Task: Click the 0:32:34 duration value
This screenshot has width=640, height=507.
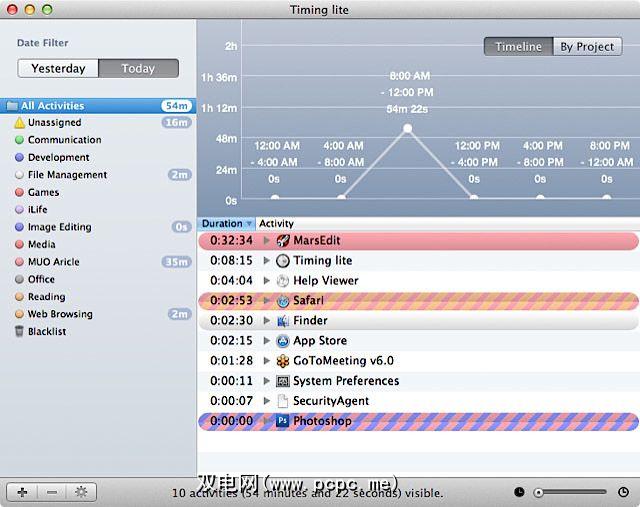Action: tap(231, 240)
